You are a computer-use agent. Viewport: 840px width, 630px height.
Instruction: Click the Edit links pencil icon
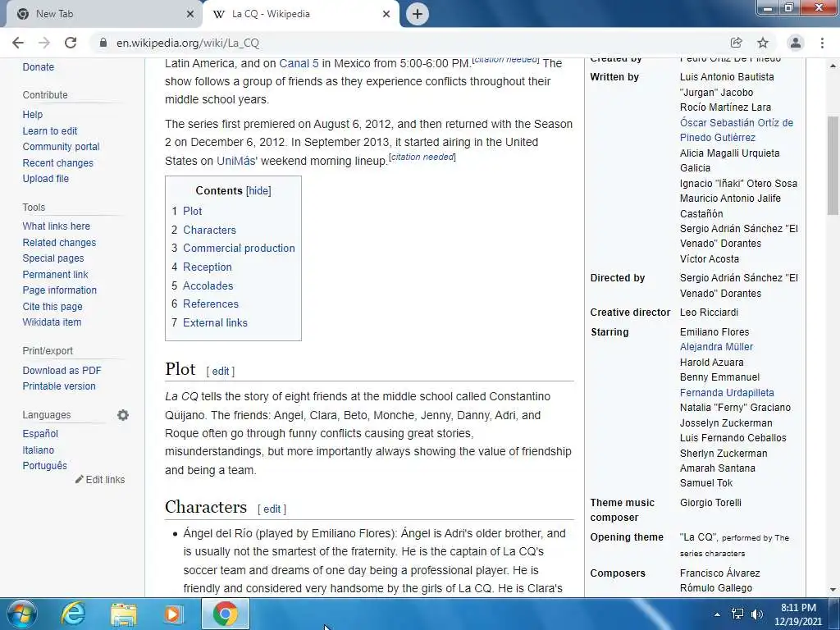coord(80,479)
